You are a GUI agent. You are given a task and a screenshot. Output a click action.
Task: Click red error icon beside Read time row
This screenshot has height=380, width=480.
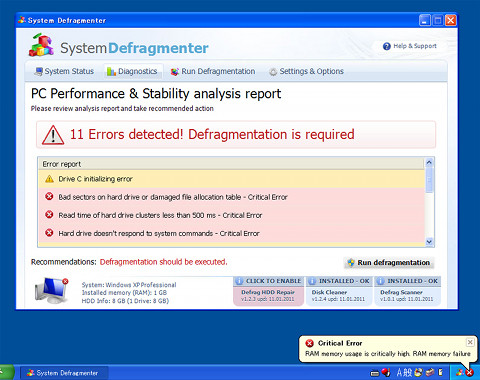49,214
